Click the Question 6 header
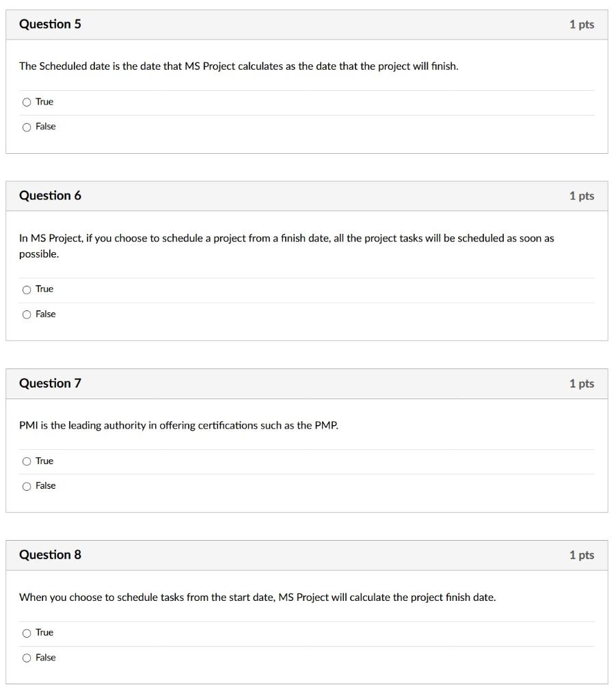The width and height of the screenshot is (616, 700). coord(51,196)
